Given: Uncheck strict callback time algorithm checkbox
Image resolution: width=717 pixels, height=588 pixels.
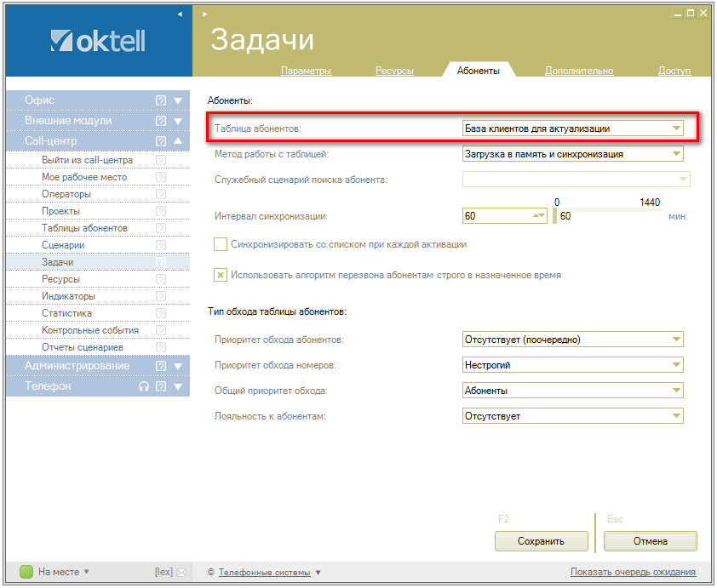Looking at the screenshot, I should [x=221, y=275].
